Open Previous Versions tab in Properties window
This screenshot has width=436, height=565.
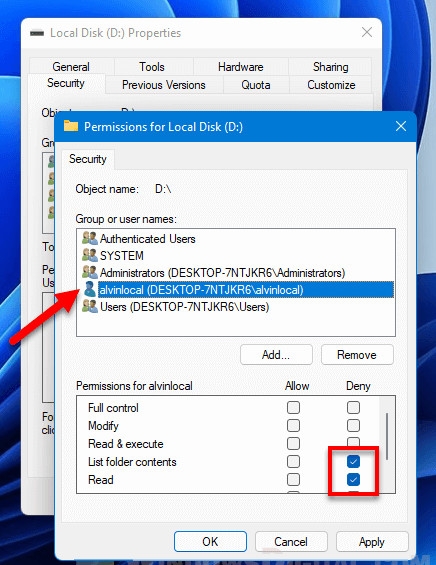tap(164, 85)
